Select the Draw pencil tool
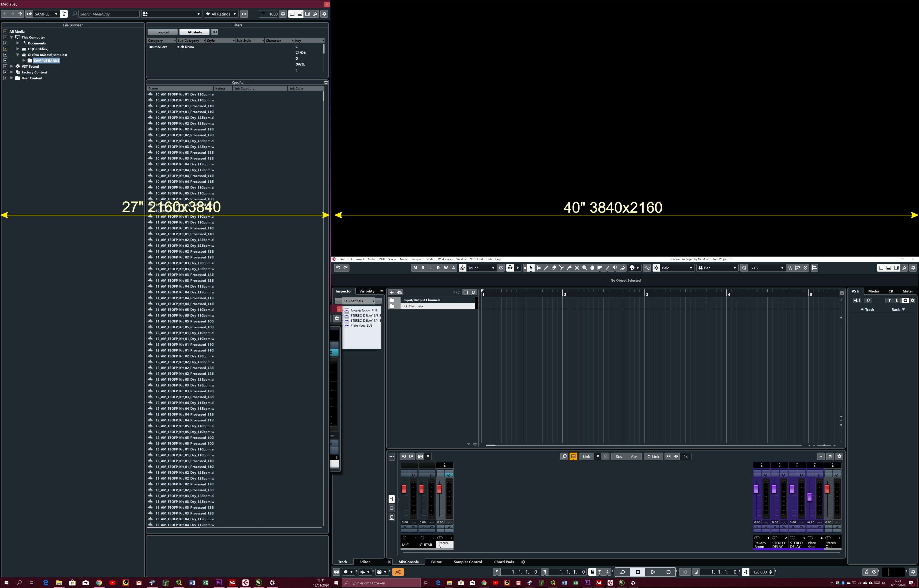The width and height of the screenshot is (919, 588). coord(546,268)
